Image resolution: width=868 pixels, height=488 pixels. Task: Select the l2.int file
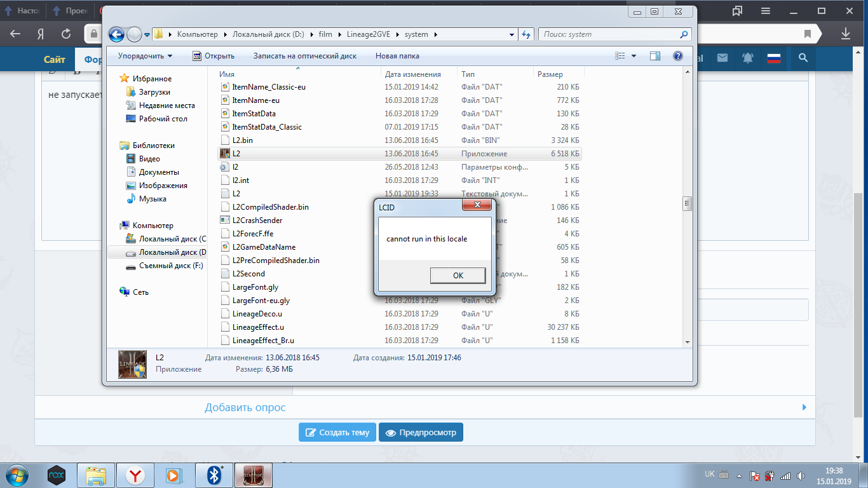coord(240,180)
